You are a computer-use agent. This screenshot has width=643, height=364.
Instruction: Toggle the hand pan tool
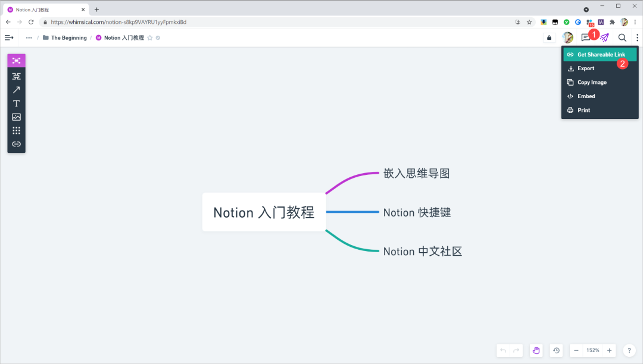[x=536, y=350]
